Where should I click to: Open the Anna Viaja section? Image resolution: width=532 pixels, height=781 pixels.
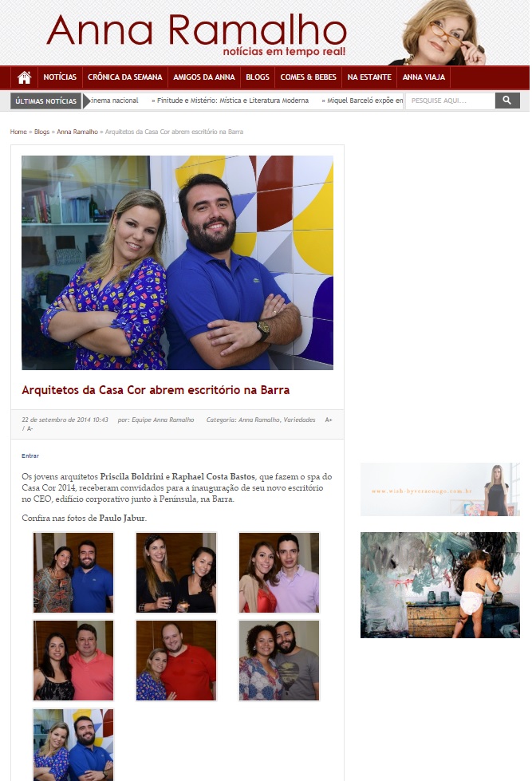[x=424, y=77]
